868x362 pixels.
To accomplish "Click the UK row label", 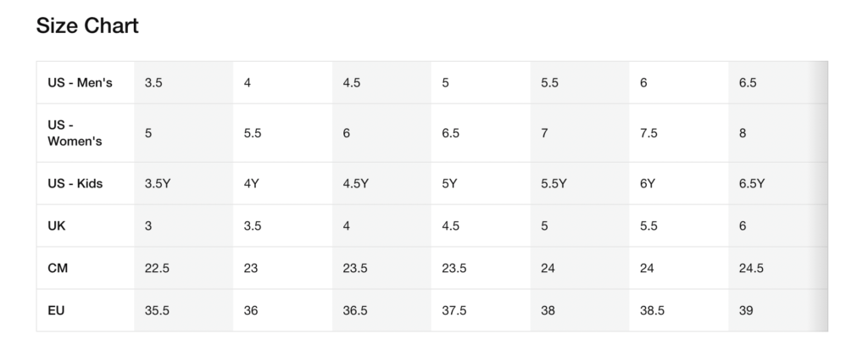I will [58, 226].
